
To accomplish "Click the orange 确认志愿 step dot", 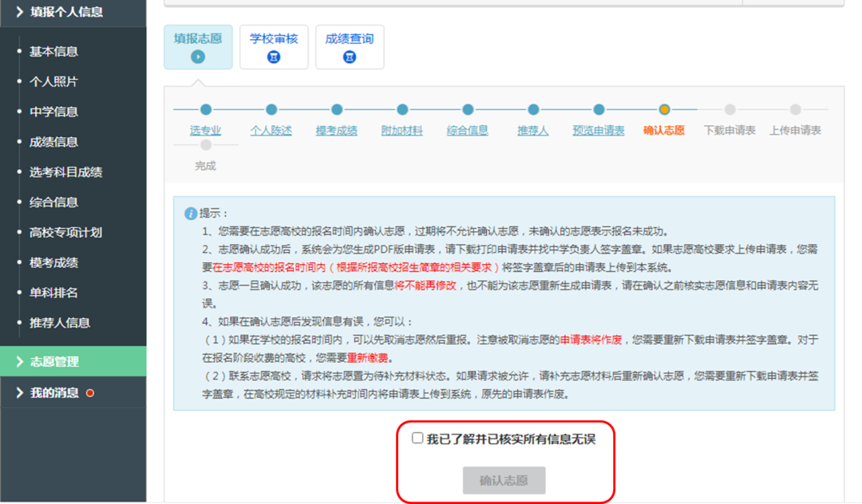I will (x=665, y=110).
